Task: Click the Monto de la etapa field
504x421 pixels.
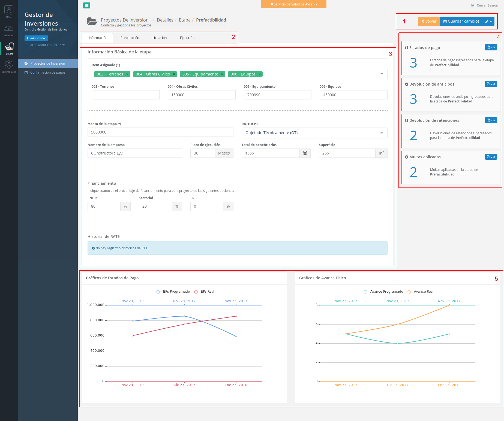Action: point(160,132)
